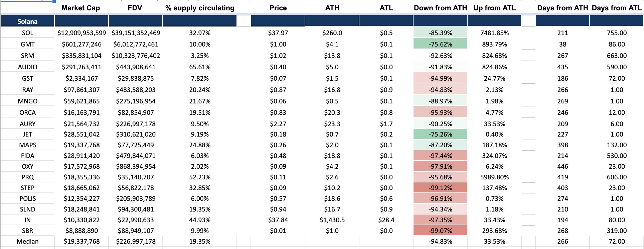Screen dimensions: 644x249
Task: Select the dark red -99.12% STEP cell
Action: pyautogui.click(x=440, y=188)
